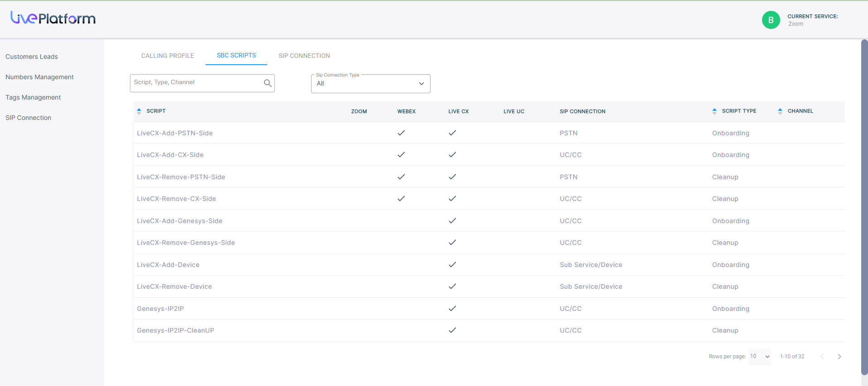The image size is (868, 386).
Task: Open the user avatar B menu
Action: coord(771,20)
